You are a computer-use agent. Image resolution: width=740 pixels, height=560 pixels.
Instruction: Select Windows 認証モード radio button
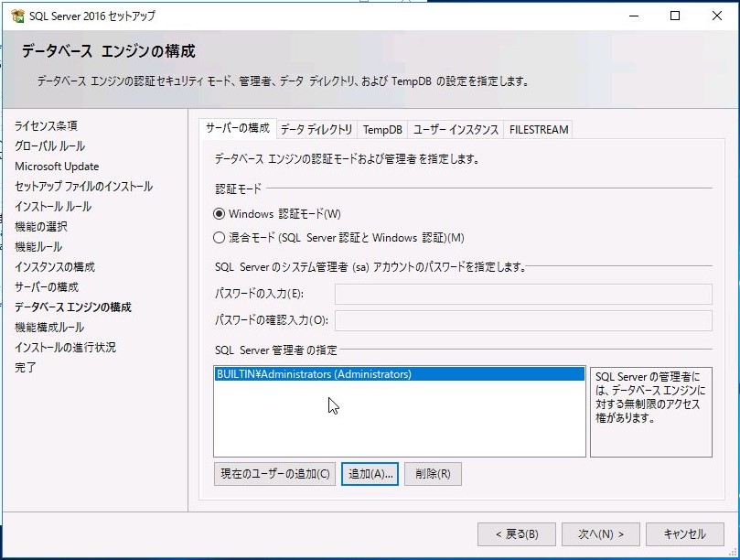pyautogui.click(x=219, y=214)
